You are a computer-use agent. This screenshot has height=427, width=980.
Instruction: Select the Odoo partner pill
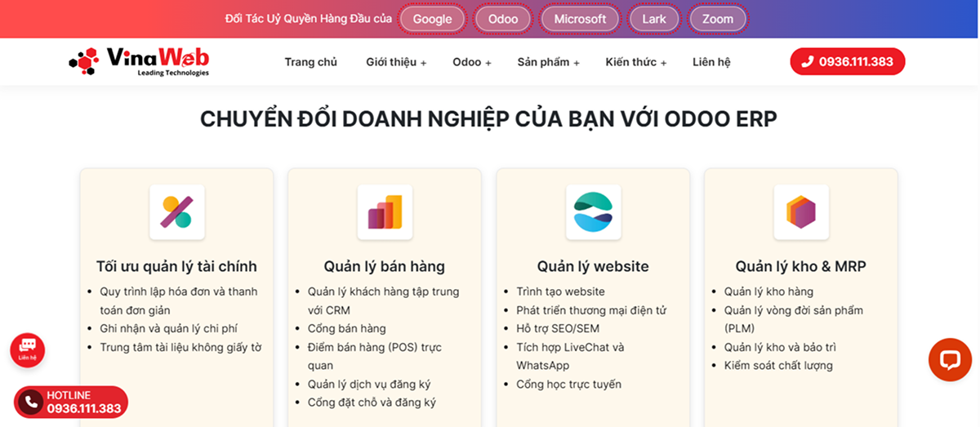tap(503, 19)
